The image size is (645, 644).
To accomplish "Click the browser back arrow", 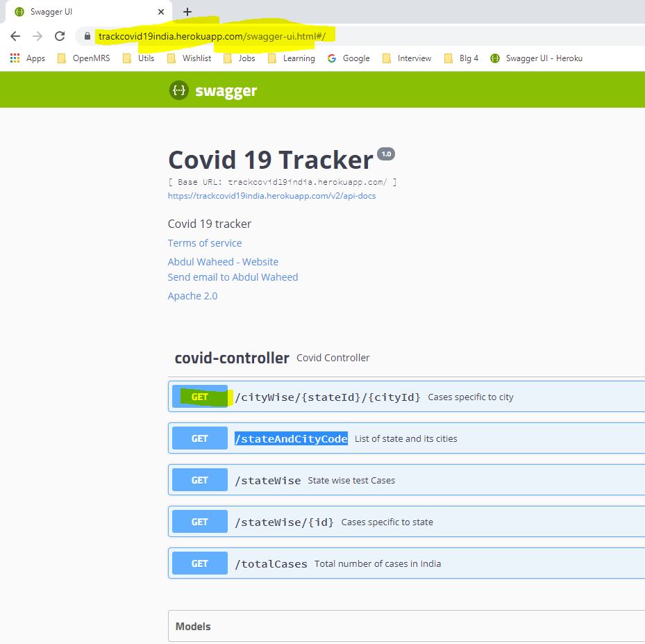I will pos(15,36).
